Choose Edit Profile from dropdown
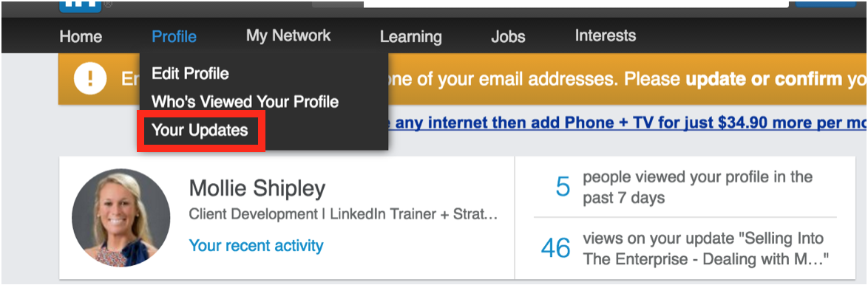Viewport: 868px width, 285px height. (190, 73)
